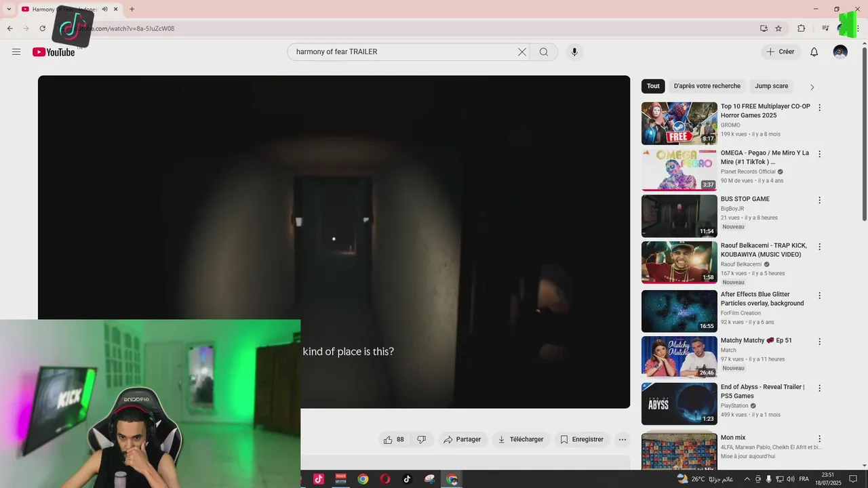This screenshot has width=868, height=488.
Task: Open the OMEGA Pegao video thumbnail
Action: pos(679,169)
